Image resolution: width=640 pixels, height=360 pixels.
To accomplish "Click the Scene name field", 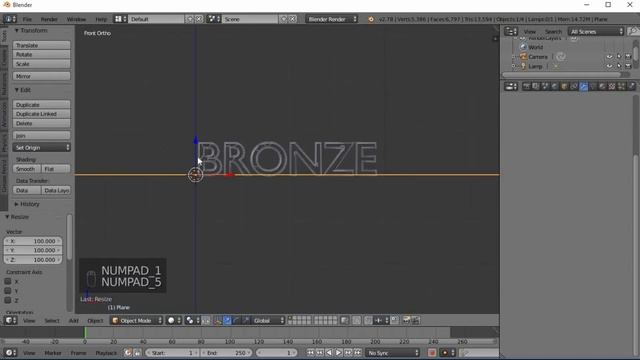I will [249, 19].
